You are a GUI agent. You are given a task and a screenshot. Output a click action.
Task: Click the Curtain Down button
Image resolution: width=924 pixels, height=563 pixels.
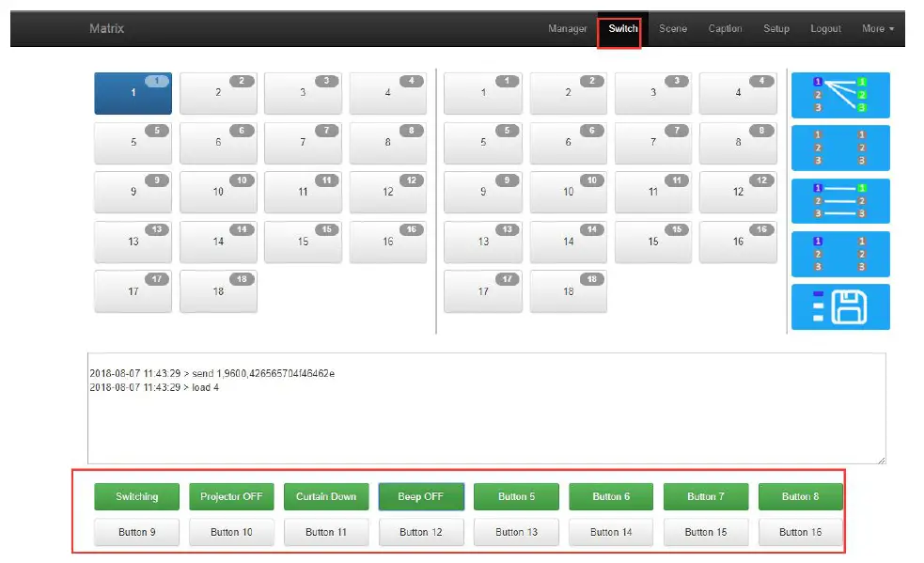(326, 496)
